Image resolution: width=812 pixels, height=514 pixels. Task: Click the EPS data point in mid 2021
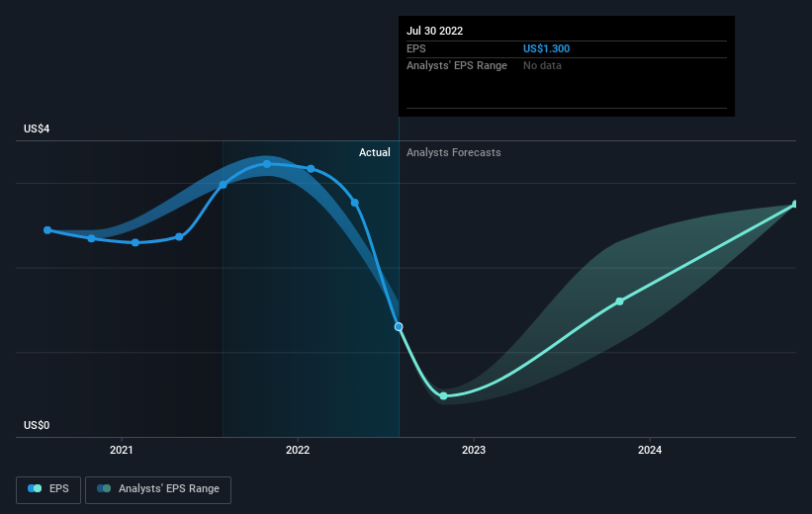tap(223, 185)
